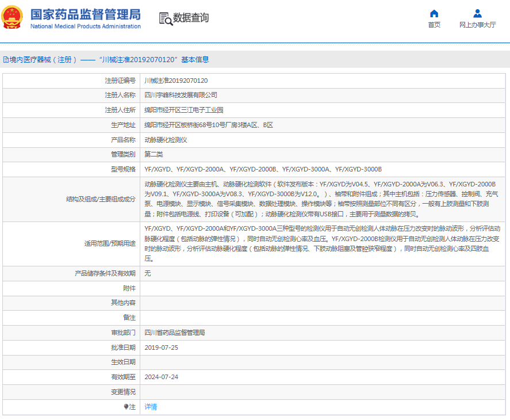Open the 详情 link
Image resolution: width=510 pixels, height=420 pixels.
click(151, 407)
